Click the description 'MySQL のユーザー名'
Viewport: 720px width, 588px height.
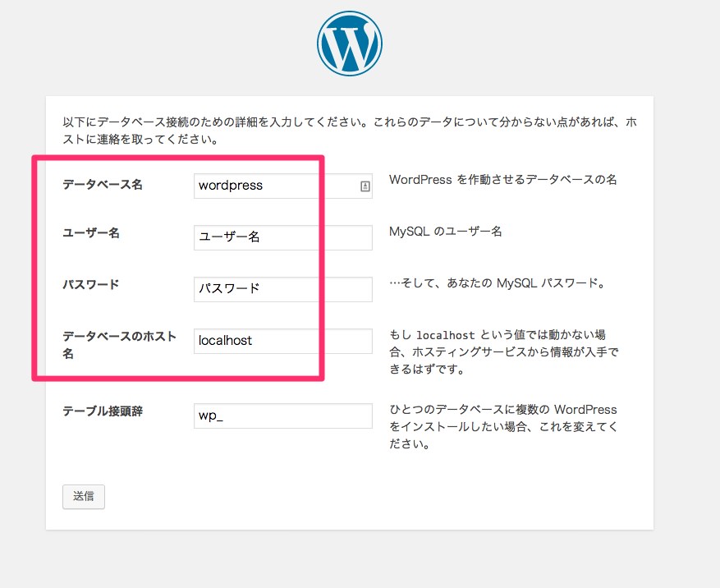coord(446,231)
